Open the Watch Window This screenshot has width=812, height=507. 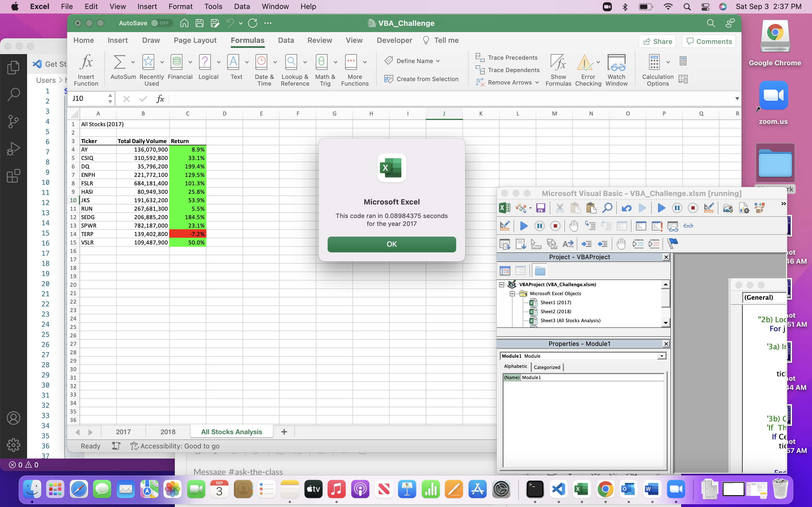616,69
